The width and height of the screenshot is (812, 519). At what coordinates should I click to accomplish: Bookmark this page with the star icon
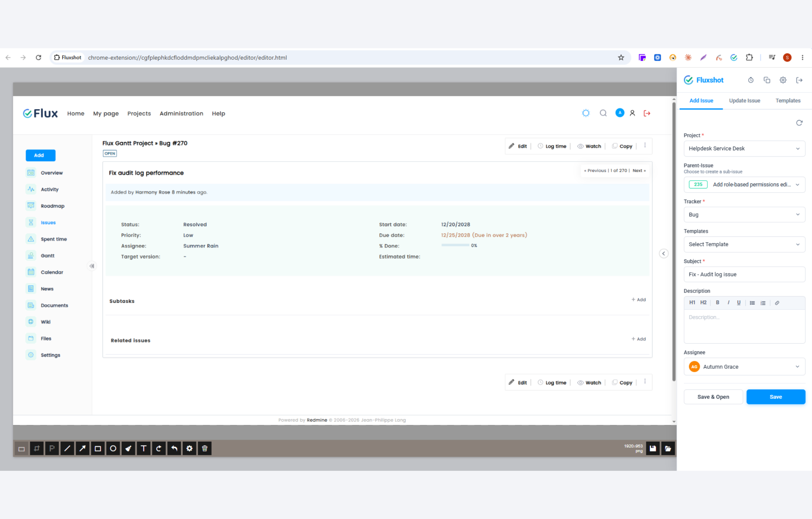[x=621, y=58]
